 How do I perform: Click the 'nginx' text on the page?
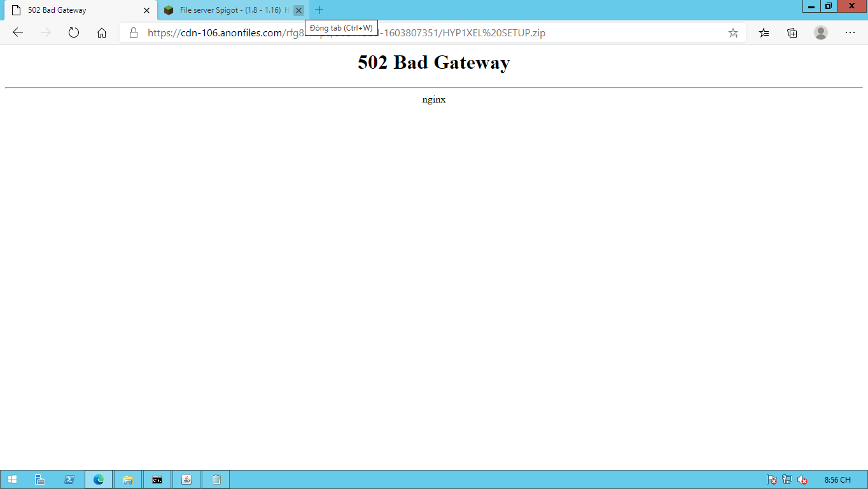point(434,99)
